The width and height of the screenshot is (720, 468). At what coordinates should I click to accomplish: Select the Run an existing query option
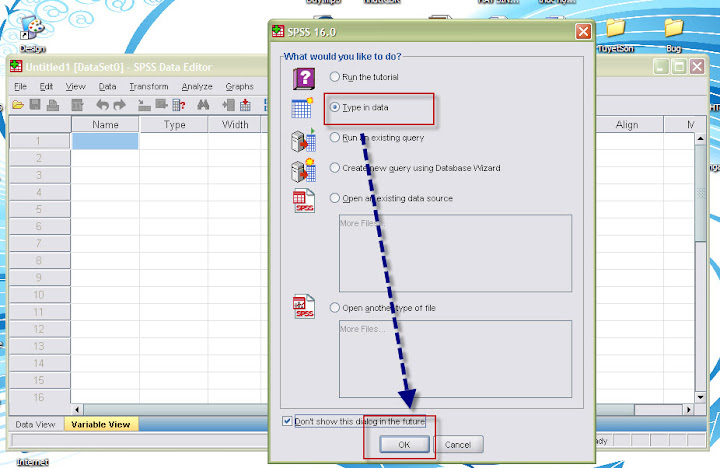point(335,137)
